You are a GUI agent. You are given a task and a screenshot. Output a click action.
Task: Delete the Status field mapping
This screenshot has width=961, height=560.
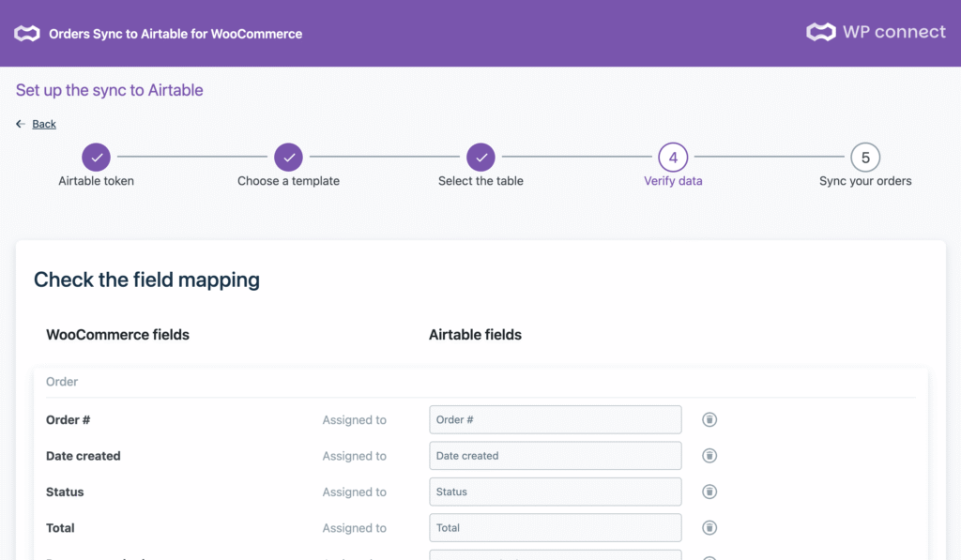click(x=709, y=492)
